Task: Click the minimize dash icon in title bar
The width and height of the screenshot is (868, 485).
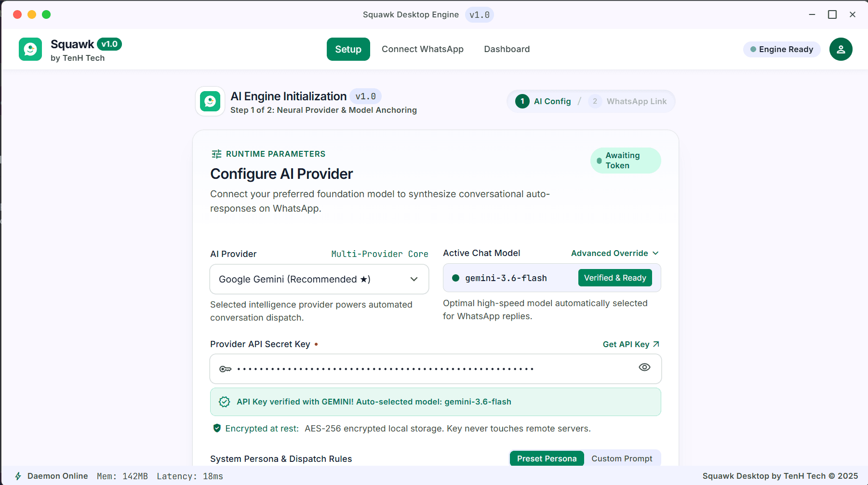Action: 812,14
